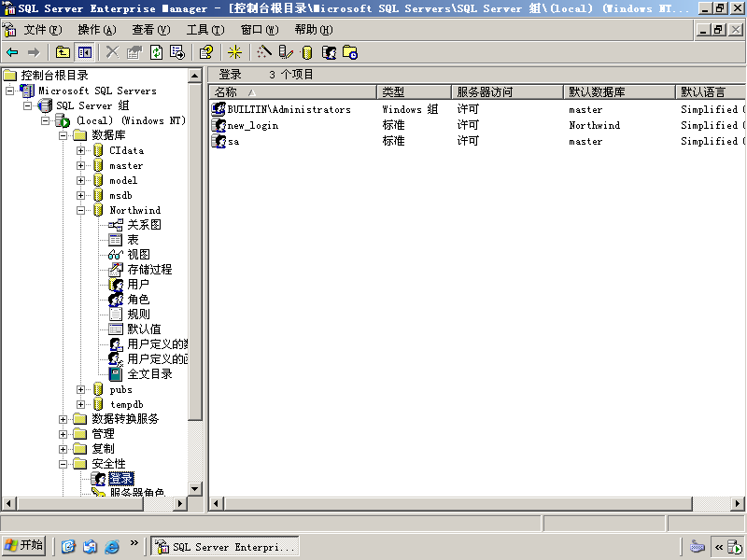
Task: Click the Export List toolbar icon
Action: (177, 52)
